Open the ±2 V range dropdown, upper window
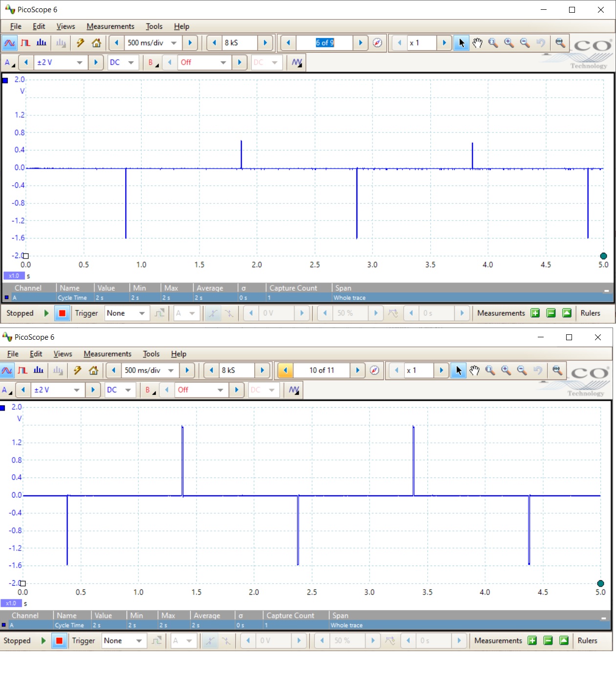The image size is (616, 700). point(80,63)
